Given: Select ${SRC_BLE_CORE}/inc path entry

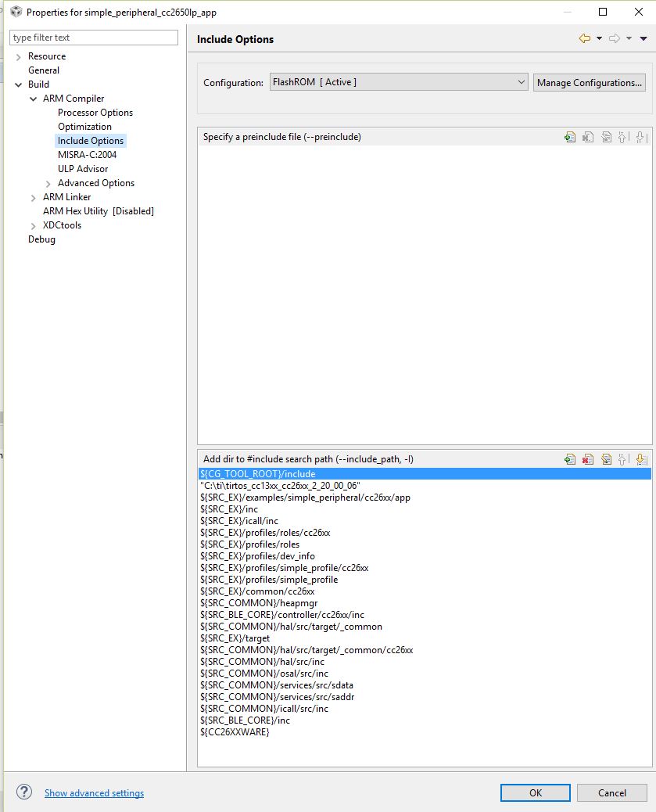Looking at the screenshot, I should pos(245,720).
